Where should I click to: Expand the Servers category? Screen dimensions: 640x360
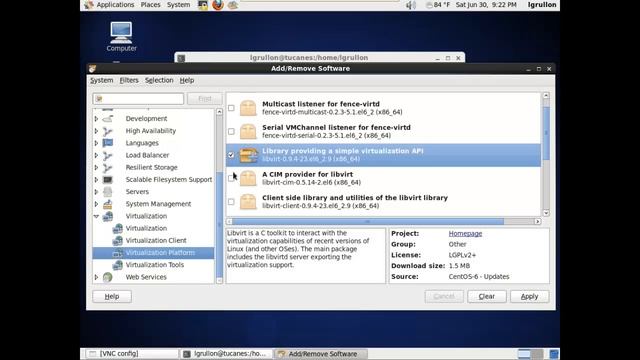coord(96,191)
